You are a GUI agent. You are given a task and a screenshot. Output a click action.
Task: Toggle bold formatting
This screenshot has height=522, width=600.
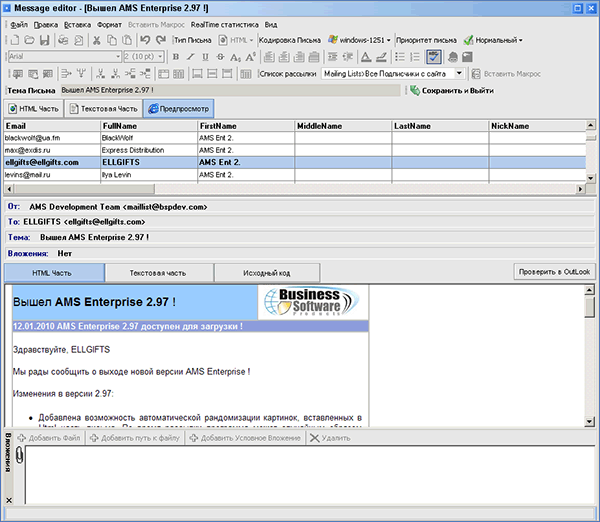pyautogui.click(x=176, y=57)
